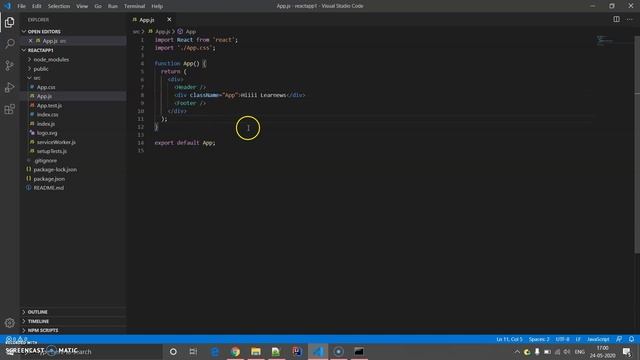Image resolution: width=640 pixels, height=360 pixels.
Task: Open File Explorer from the taskbar
Action: (256, 351)
